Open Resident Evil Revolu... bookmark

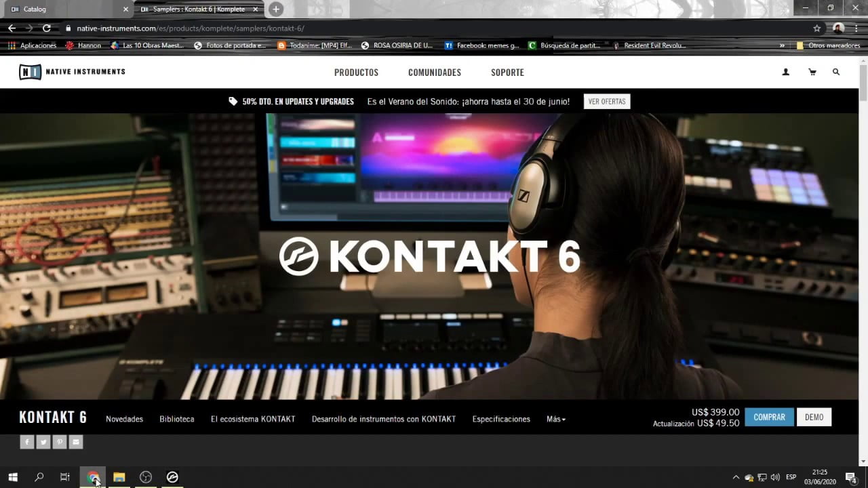[650, 45]
